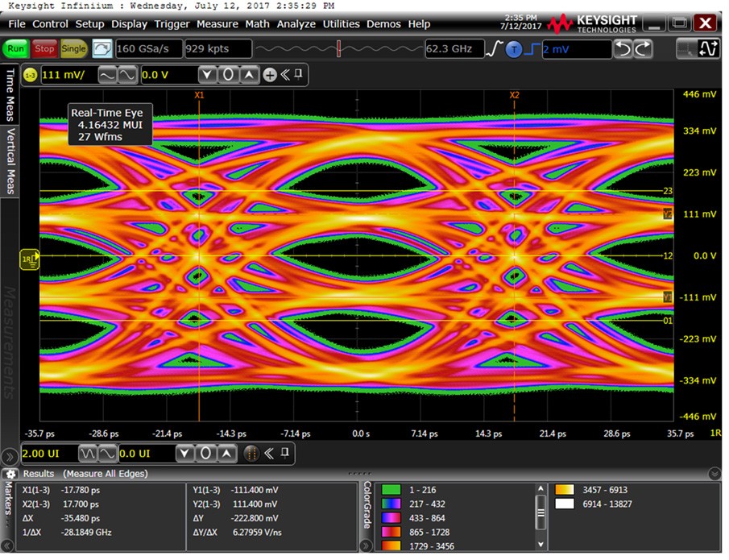Image resolution: width=729 pixels, height=560 pixels.
Task: Open the File menu
Action: (x=17, y=23)
